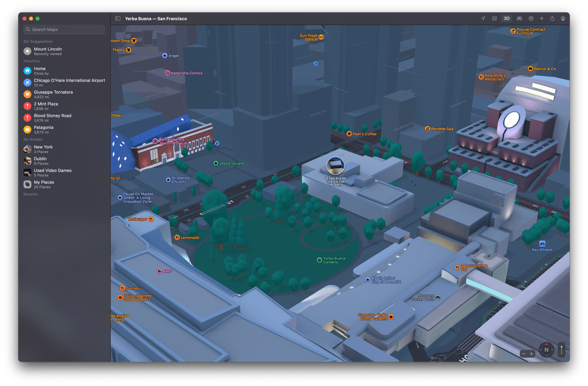Click the current location arrow icon
Viewport: 588px width, 386px height.
[x=483, y=18]
